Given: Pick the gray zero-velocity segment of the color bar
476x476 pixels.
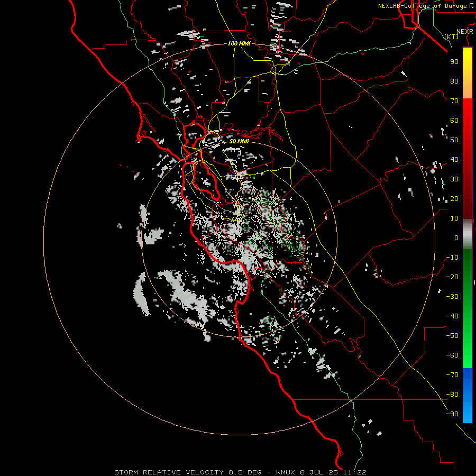Looking at the screenshot, I should pyautogui.click(x=467, y=234).
